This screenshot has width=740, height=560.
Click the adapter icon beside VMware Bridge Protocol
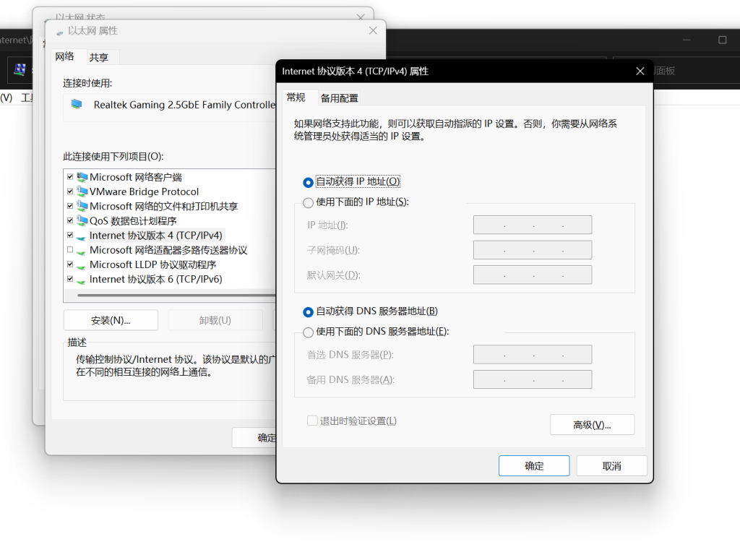coord(82,191)
